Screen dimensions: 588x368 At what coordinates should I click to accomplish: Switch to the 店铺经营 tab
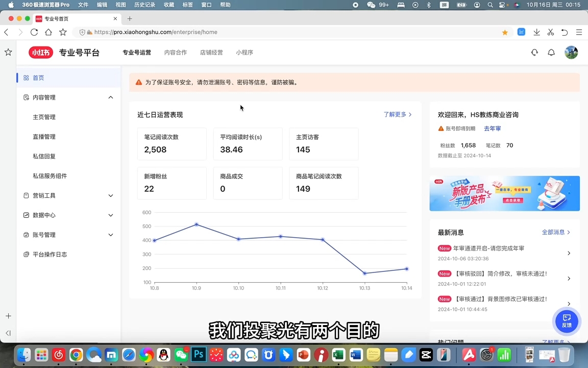211,52
